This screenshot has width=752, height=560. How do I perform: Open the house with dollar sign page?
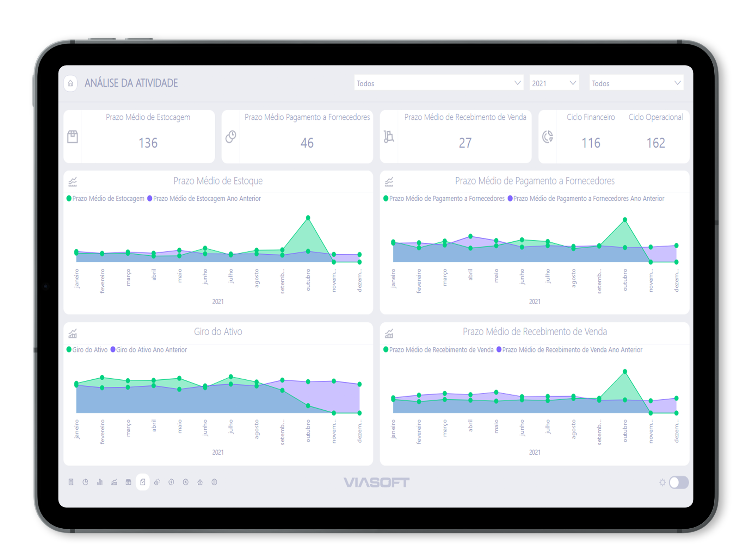(200, 482)
